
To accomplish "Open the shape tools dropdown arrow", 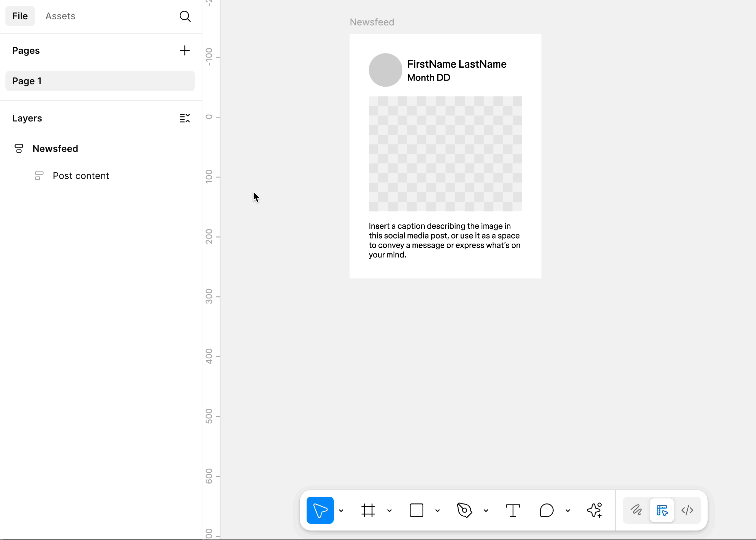I will click(x=438, y=511).
